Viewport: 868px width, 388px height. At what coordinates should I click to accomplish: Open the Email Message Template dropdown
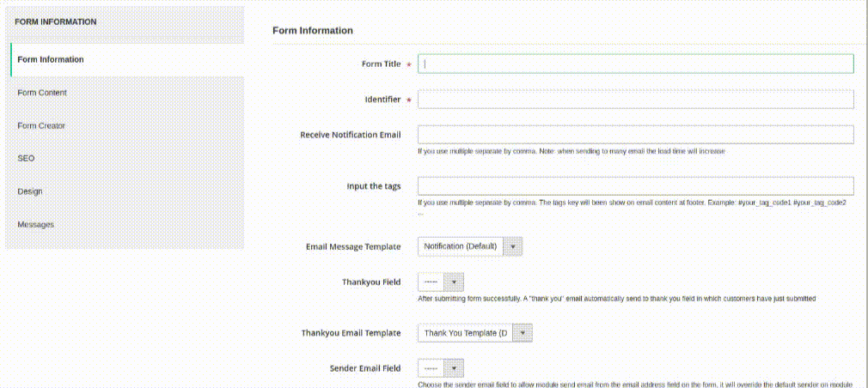[x=470, y=247]
